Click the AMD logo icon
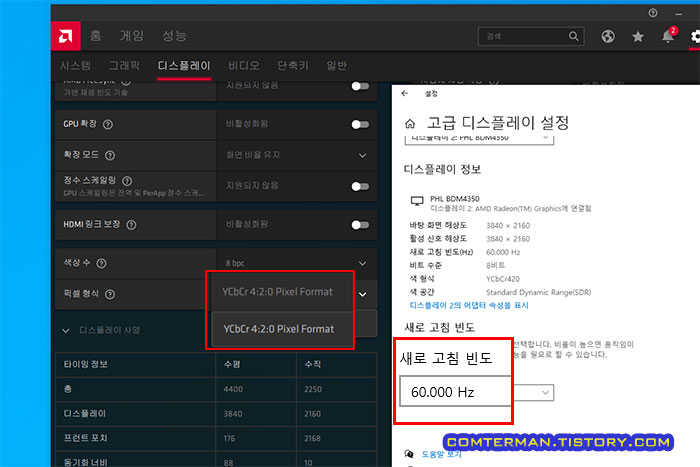 [66, 36]
